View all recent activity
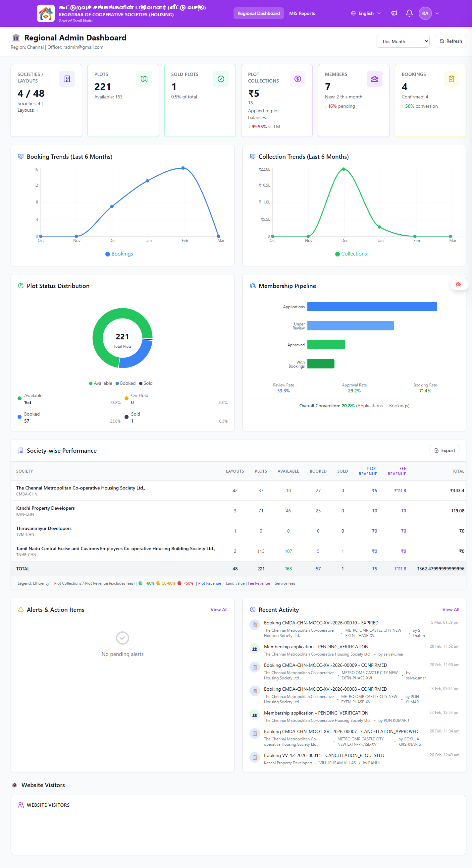 pos(451,609)
